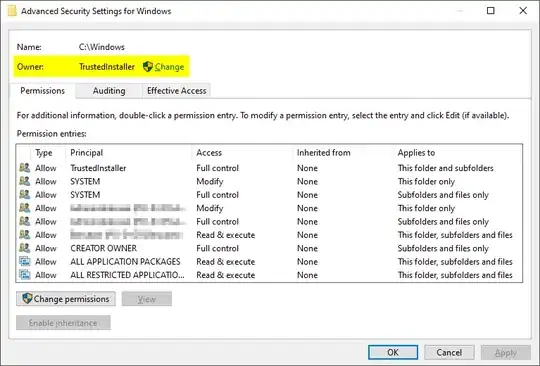Click the C:\Windows name value
The width and height of the screenshot is (540, 366).
click(x=102, y=47)
